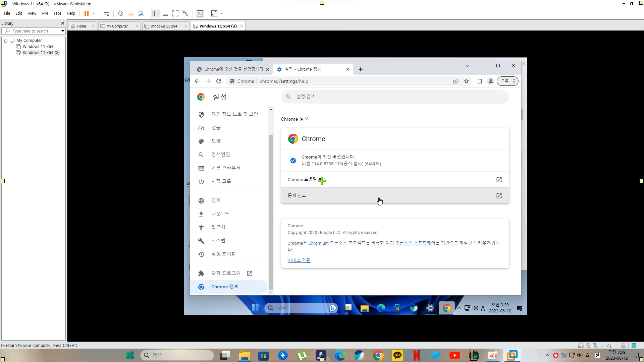Expand the host system tray hidden icons

coord(547,355)
